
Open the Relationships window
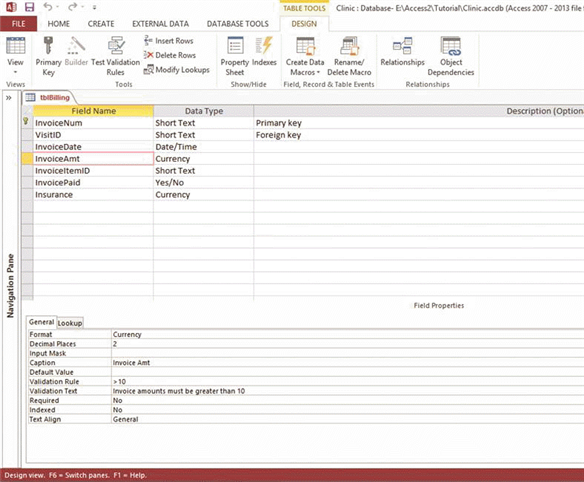coord(403,51)
